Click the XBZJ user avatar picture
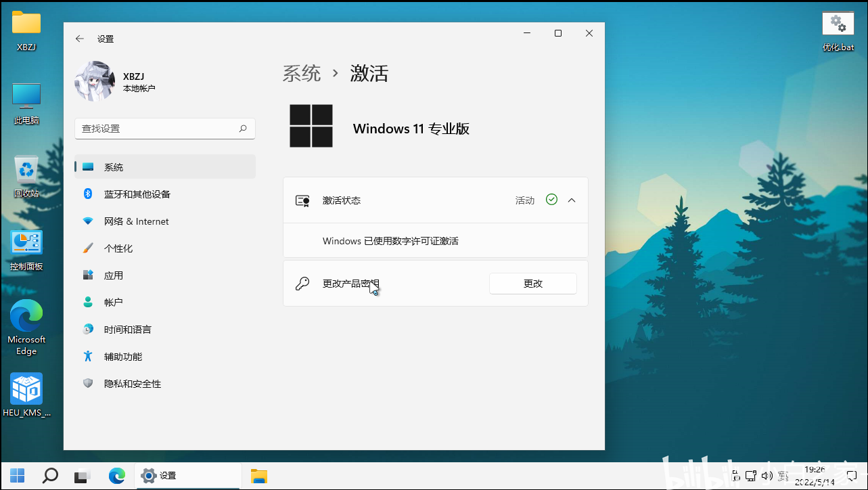Image resolution: width=868 pixels, height=490 pixels. click(95, 81)
